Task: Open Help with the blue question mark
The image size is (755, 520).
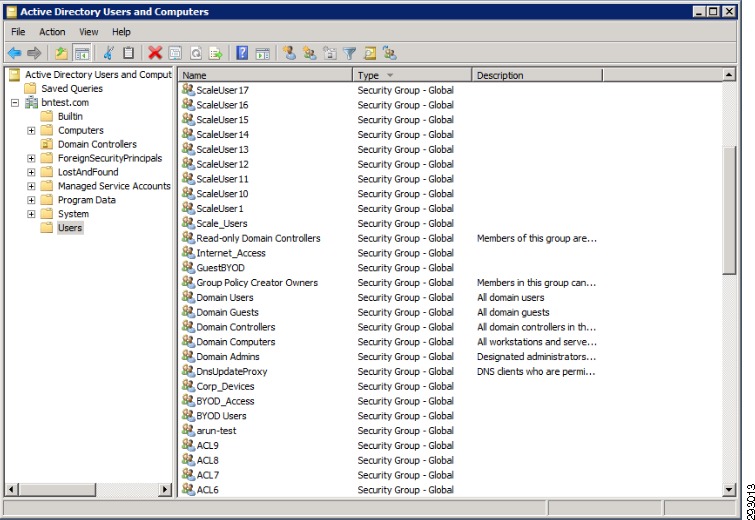Action: (242, 53)
